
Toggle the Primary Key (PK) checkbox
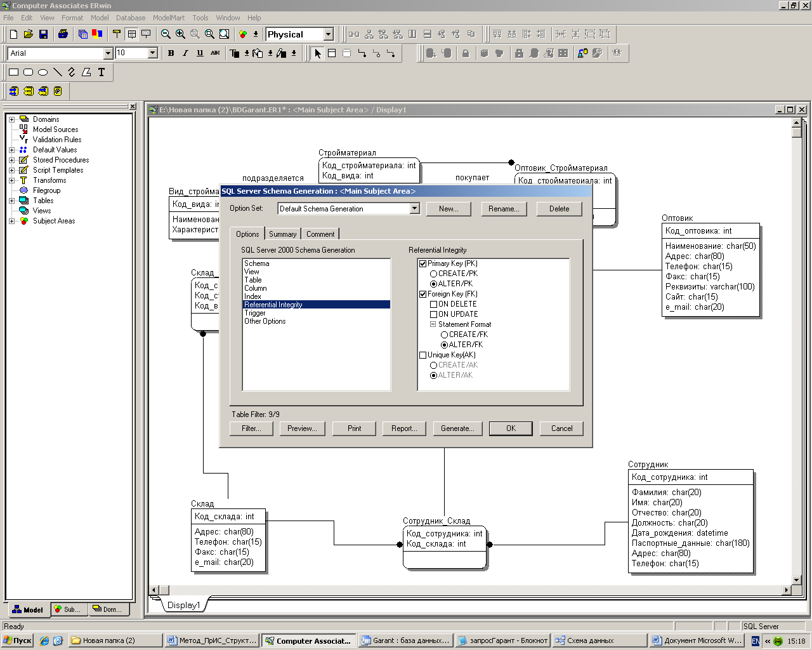click(422, 263)
